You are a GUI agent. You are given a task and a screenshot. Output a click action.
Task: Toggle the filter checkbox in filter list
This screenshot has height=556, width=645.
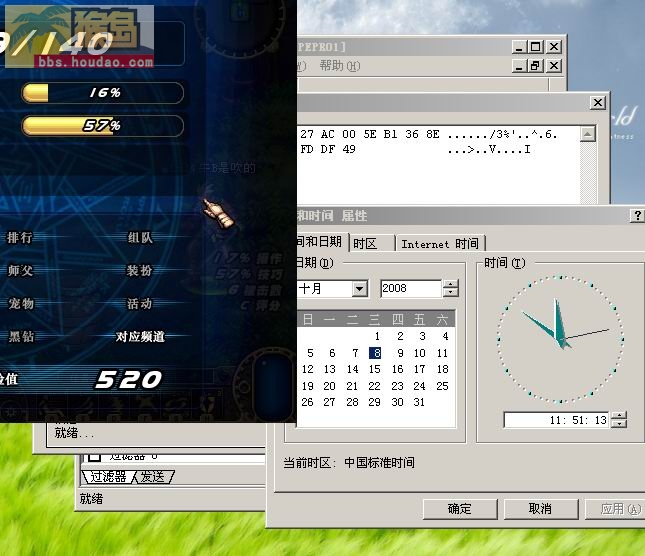95,456
